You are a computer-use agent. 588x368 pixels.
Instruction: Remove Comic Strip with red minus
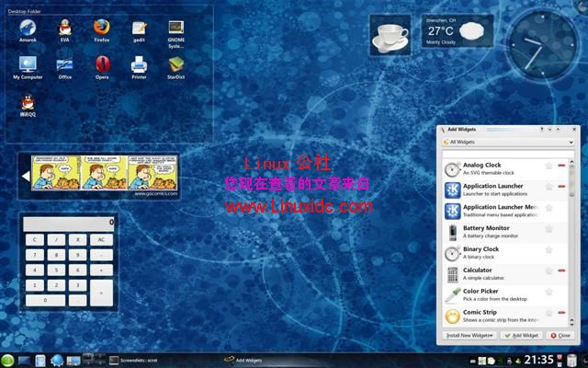[561, 313]
